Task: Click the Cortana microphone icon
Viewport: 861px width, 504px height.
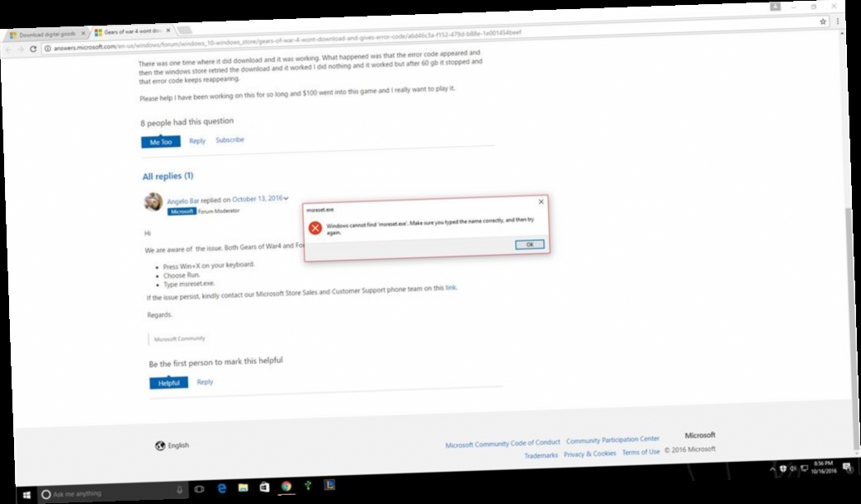Action: tap(179, 488)
